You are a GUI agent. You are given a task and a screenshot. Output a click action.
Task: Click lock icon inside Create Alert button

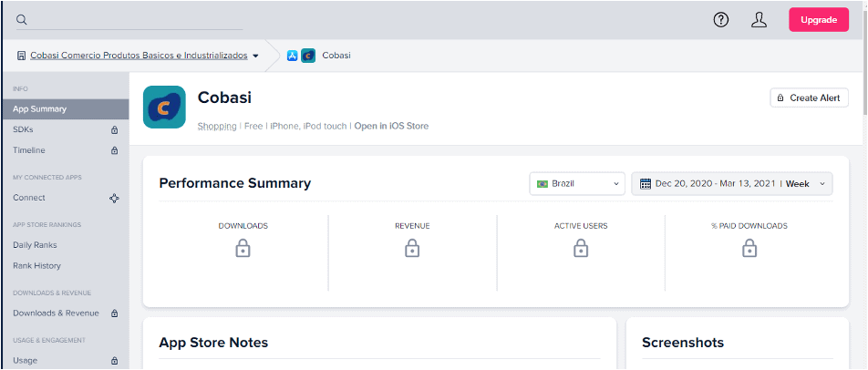pyautogui.click(x=780, y=98)
